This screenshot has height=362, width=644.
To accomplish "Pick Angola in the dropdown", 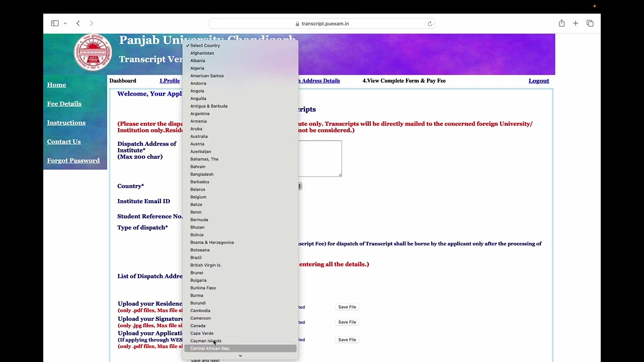I will pos(240,91).
